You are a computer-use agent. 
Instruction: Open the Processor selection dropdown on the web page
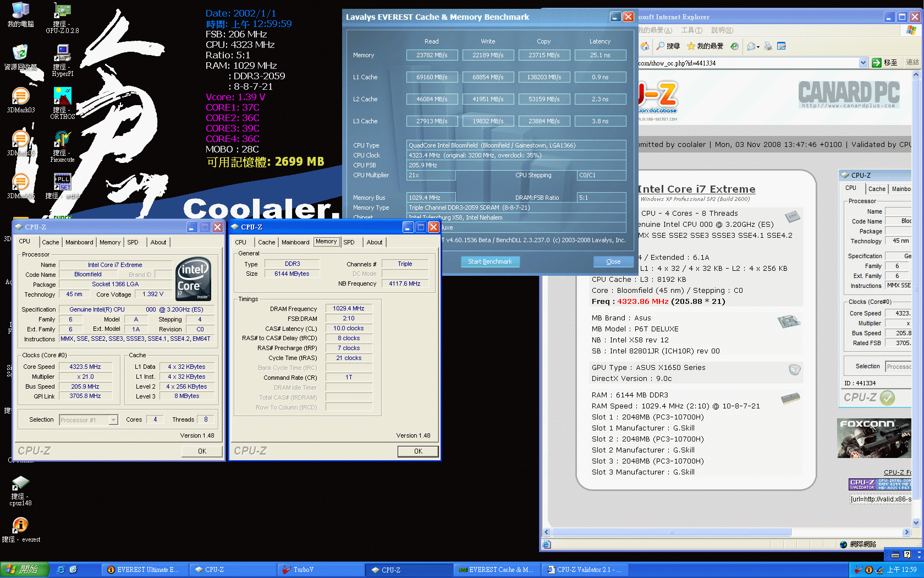pyautogui.click(x=898, y=367)
